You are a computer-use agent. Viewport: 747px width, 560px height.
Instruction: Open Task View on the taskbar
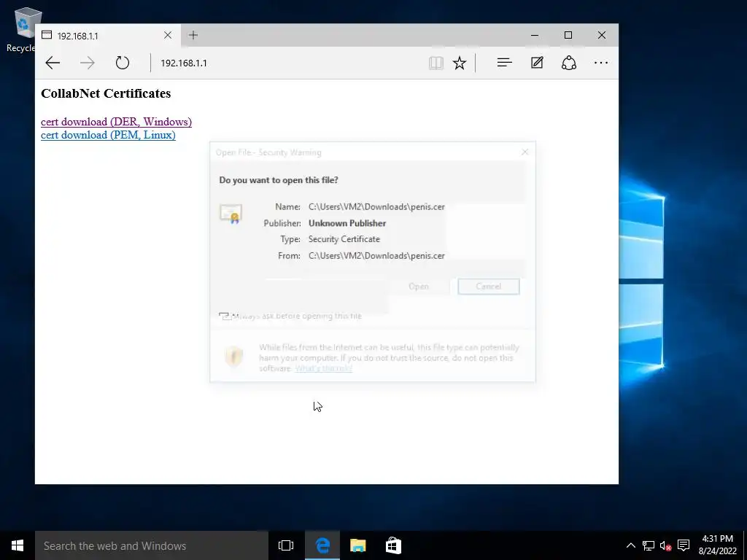point(286,545)
